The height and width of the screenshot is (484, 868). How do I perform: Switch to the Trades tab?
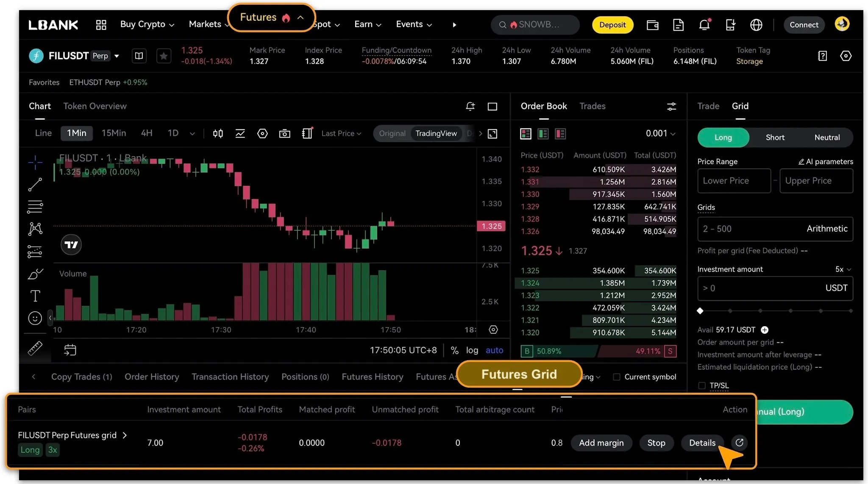click(592, 106)
